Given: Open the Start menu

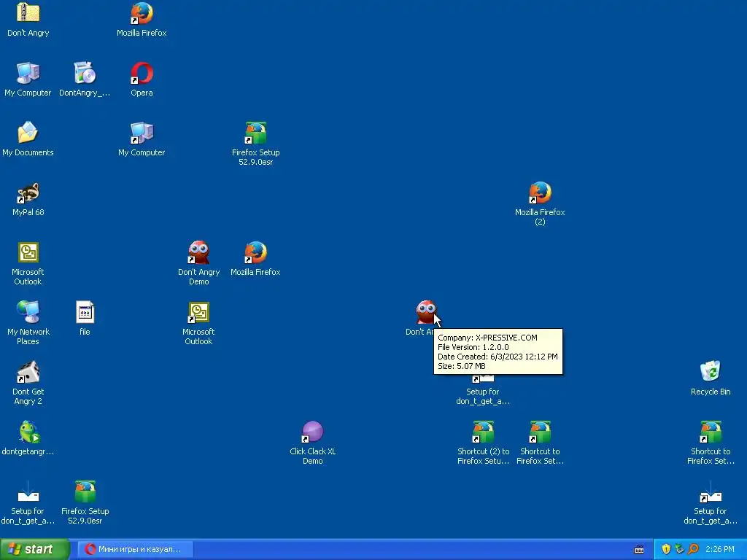Looking at the screenshot, I should pyautogui.click(x=34, y=549).
